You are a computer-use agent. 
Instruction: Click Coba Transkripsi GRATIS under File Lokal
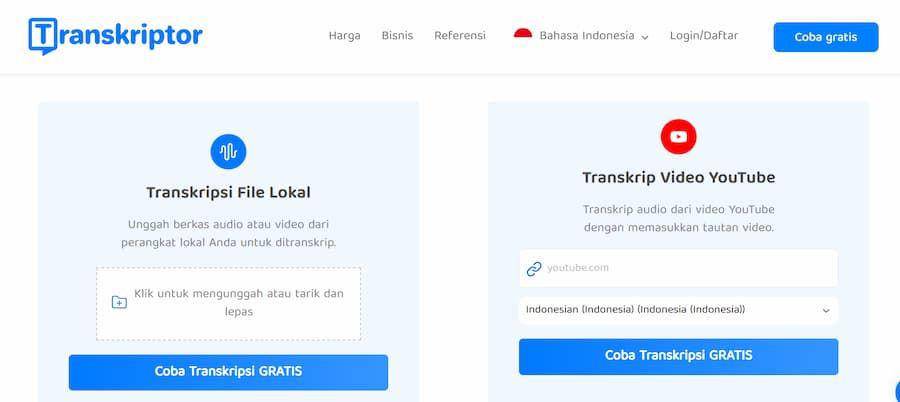point(228,372)
